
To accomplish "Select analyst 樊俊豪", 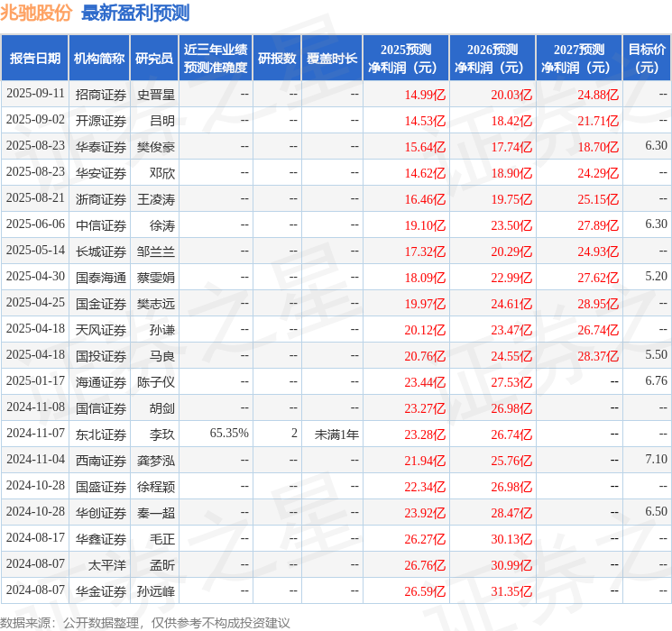I will pos(156,147).
